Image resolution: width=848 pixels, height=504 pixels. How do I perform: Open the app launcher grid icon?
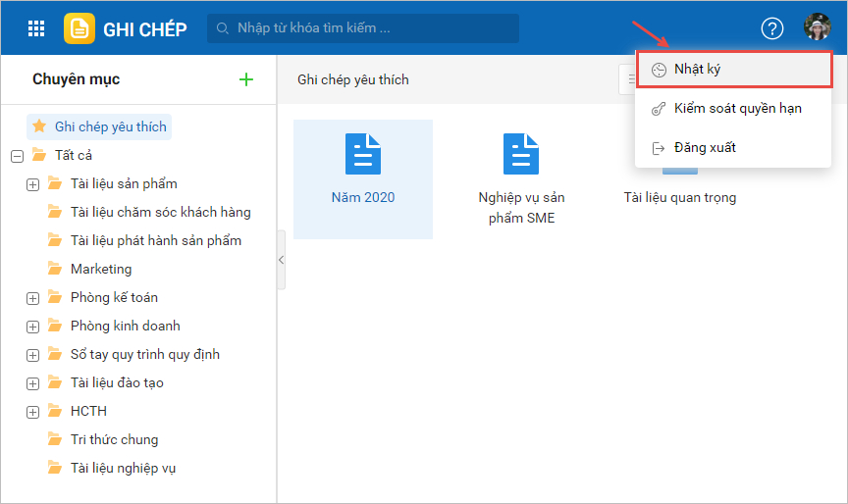pyautogui.click(x=36, y=28)
